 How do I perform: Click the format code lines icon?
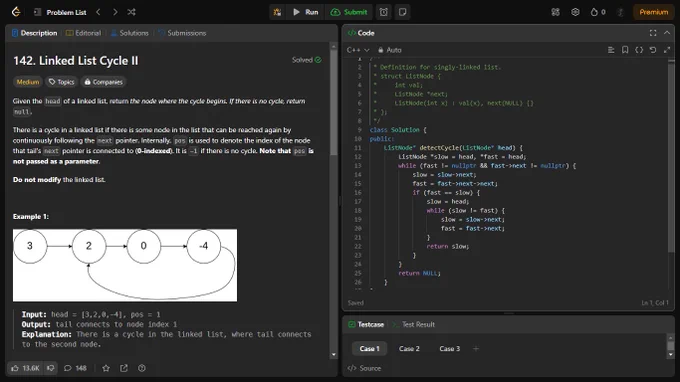tap(611, 50)
